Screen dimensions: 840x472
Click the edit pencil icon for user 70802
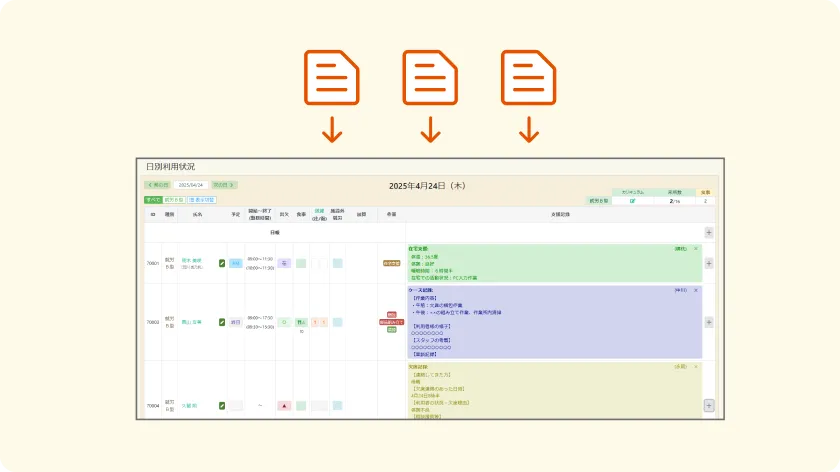click(222, 322)
